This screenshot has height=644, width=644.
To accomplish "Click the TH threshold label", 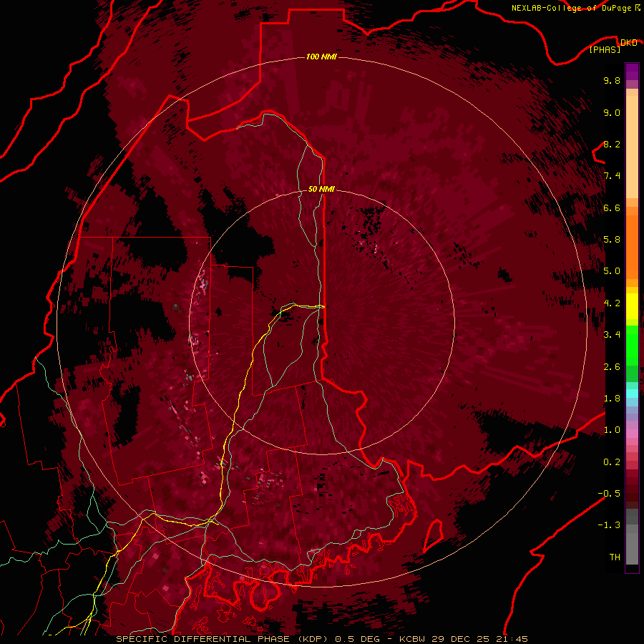I will (x=615, y=557).
